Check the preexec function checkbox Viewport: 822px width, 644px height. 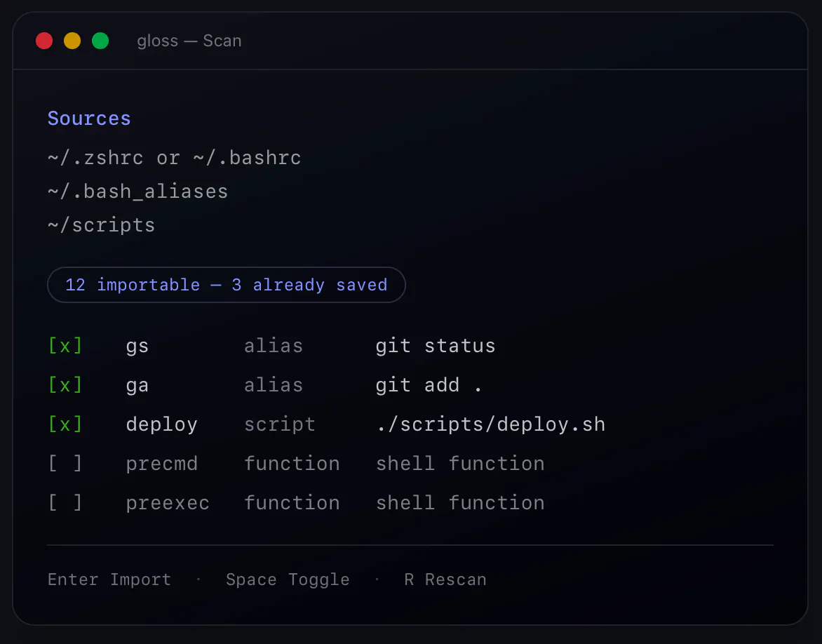click(65, 502)
